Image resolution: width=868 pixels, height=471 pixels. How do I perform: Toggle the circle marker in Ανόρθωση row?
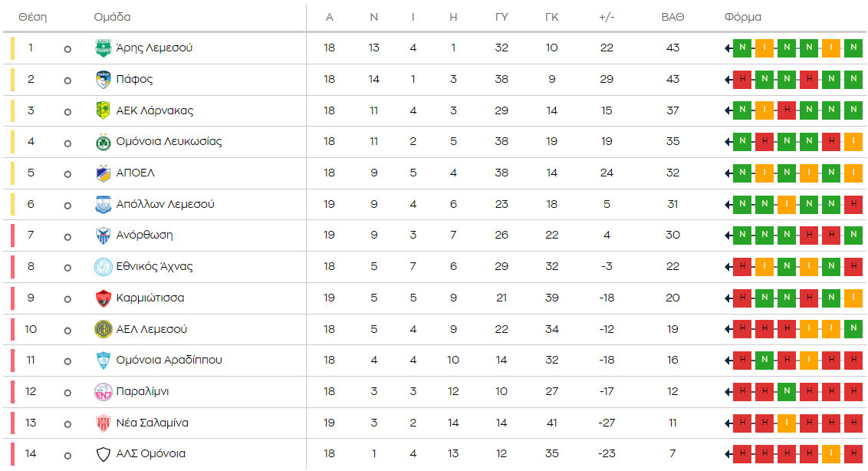point(67,236)
